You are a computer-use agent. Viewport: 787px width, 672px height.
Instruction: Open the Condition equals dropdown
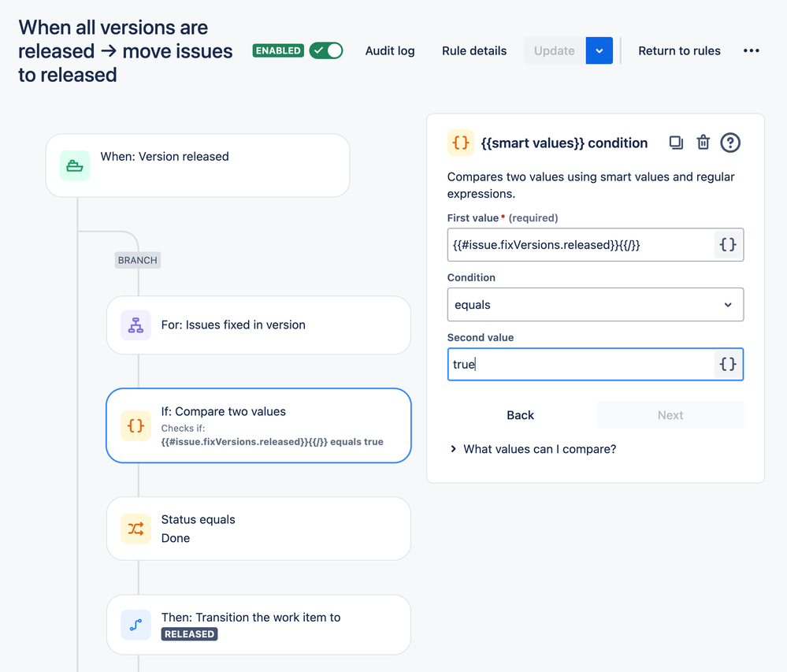pyautogui.click(x=596, y=305)
